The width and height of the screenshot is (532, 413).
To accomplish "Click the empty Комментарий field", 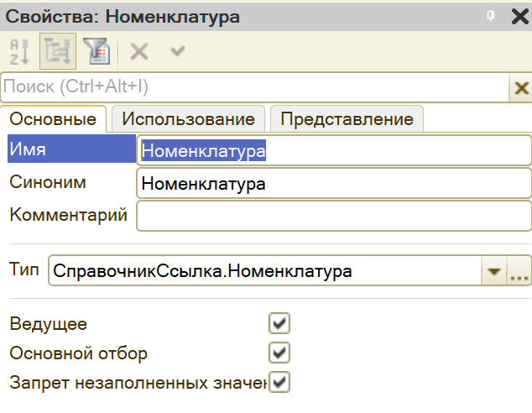I will coord(333,215).
